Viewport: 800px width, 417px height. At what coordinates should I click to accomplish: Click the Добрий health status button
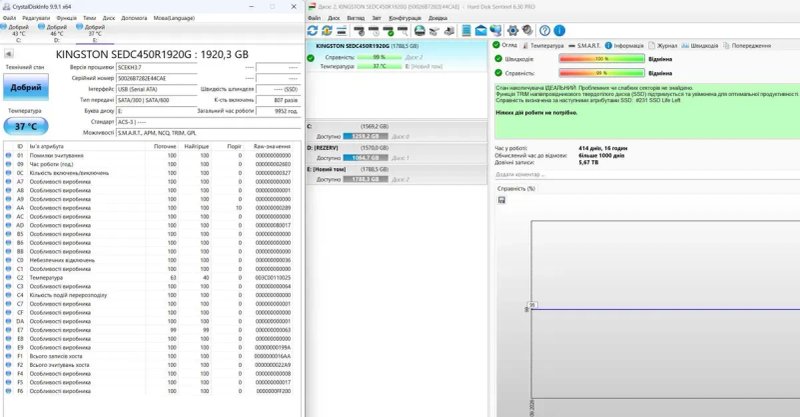(26, 87)
